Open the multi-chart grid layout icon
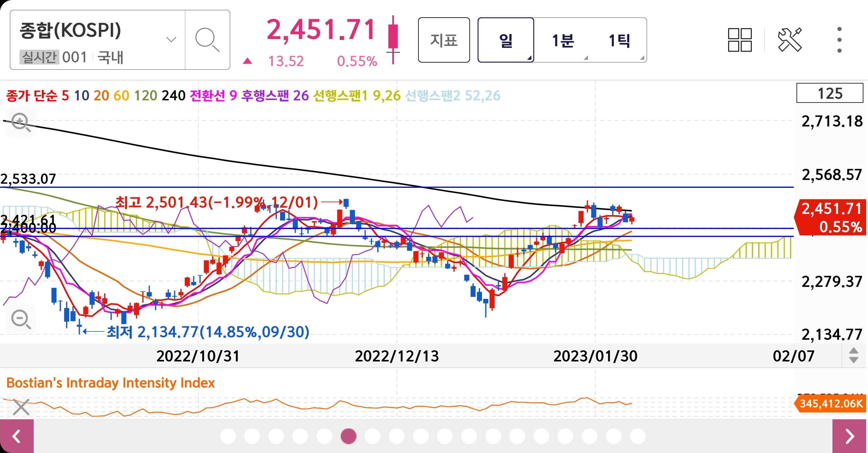Viewport: 868px width, 453px height. tap(740, 40)
